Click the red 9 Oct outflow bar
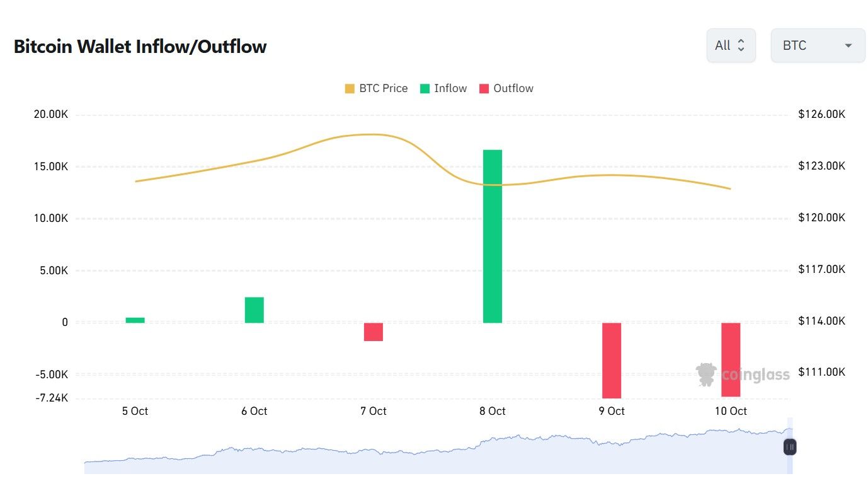868x481 pixels. point(612,360)
